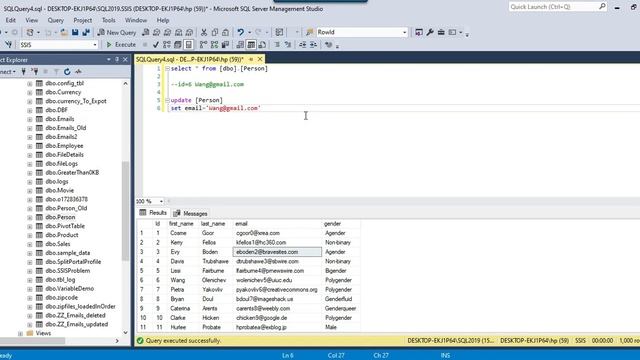The height and width of the screenshot is (360, 640).
Task: Open the Object Explorer window position dropdown
Action: 109,60
